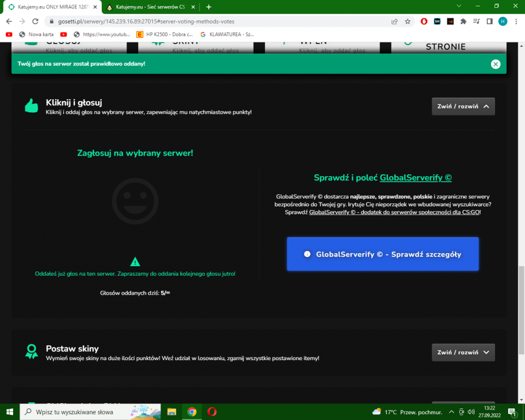
Task: Close the Katujemy.eu ONLY MIRAGE tab
Action: click(x=95, y=7)
